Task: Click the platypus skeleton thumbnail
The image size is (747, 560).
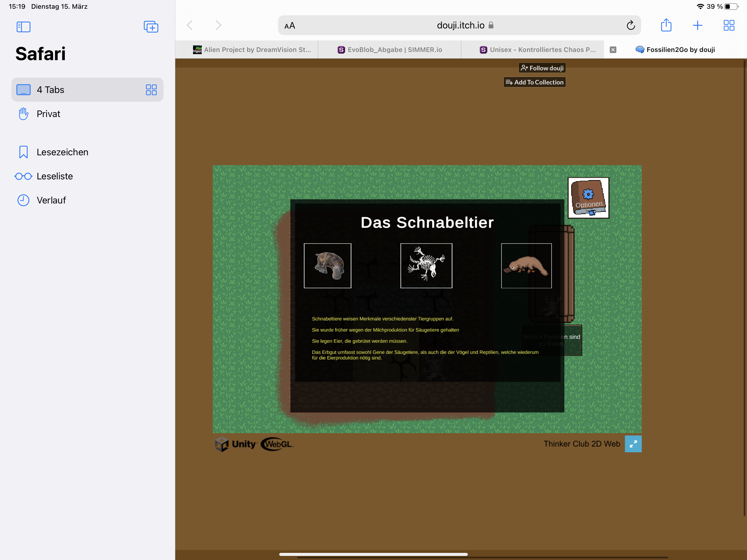Action: (x=426, y=266)
